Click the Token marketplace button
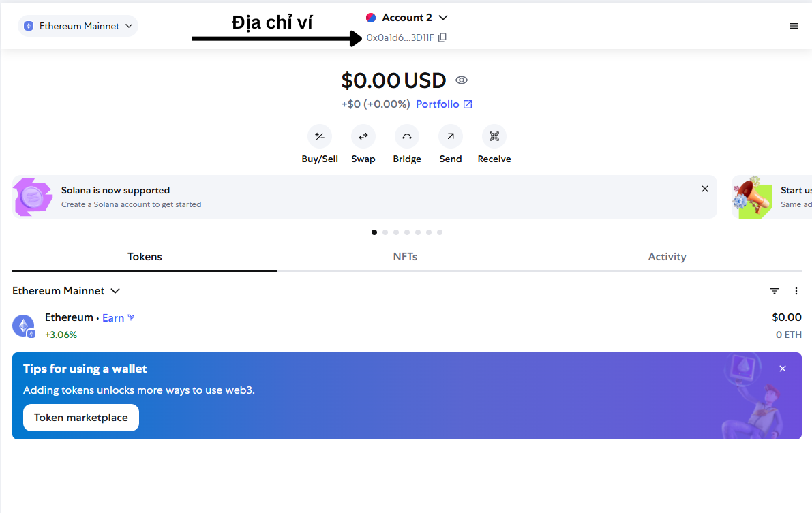Viewport: 812px width, 513px height. click(x=81, y=418)
